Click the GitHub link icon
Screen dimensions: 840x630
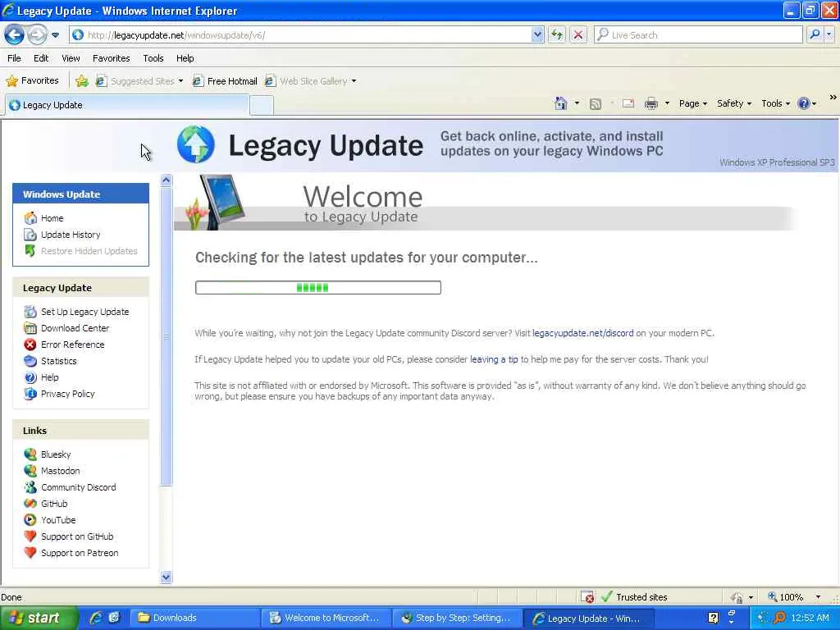[x=30, y=504]
